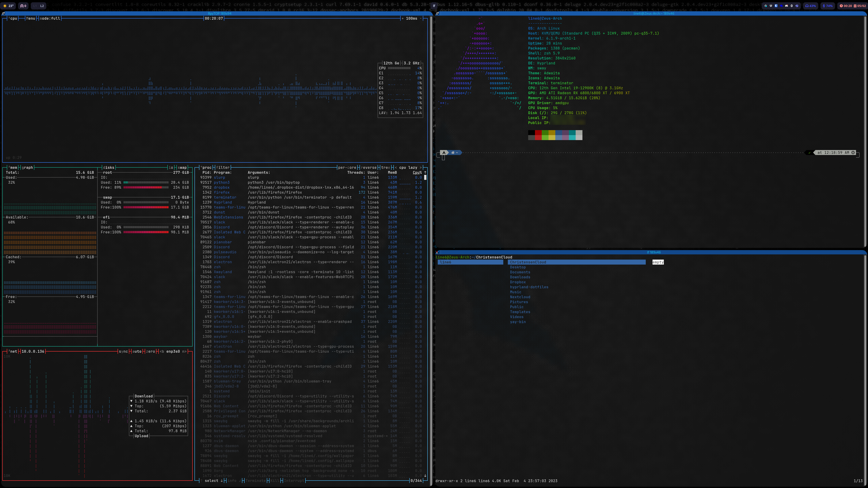Toggle sync option in the net box
The width and height of the screenshot is (868, 488).
pos(123,351)
